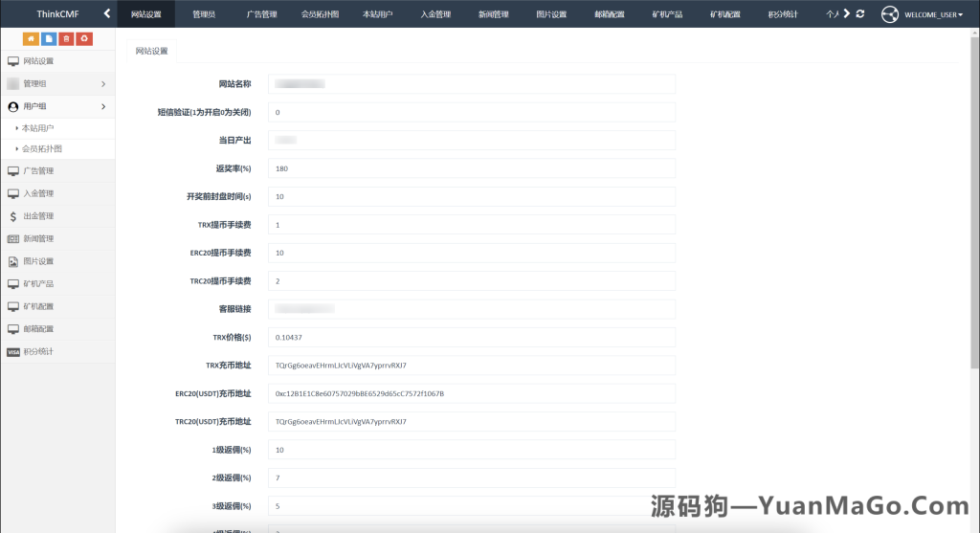
Task: Open the top 广告管理 navigation tab
Action: coord(262,13)
